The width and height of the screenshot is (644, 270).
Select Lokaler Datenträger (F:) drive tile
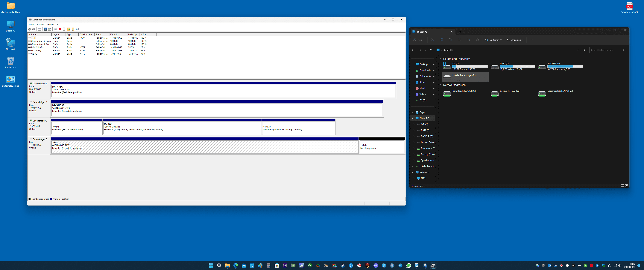(465, 77)
